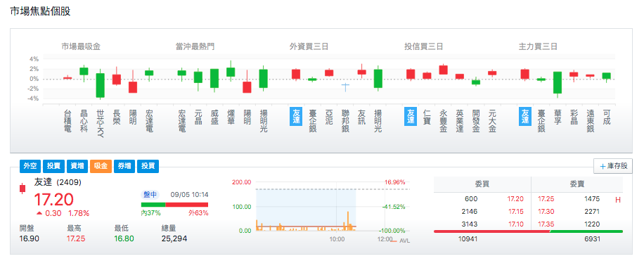Add stock via 庫存股 button

pos(613,167)
